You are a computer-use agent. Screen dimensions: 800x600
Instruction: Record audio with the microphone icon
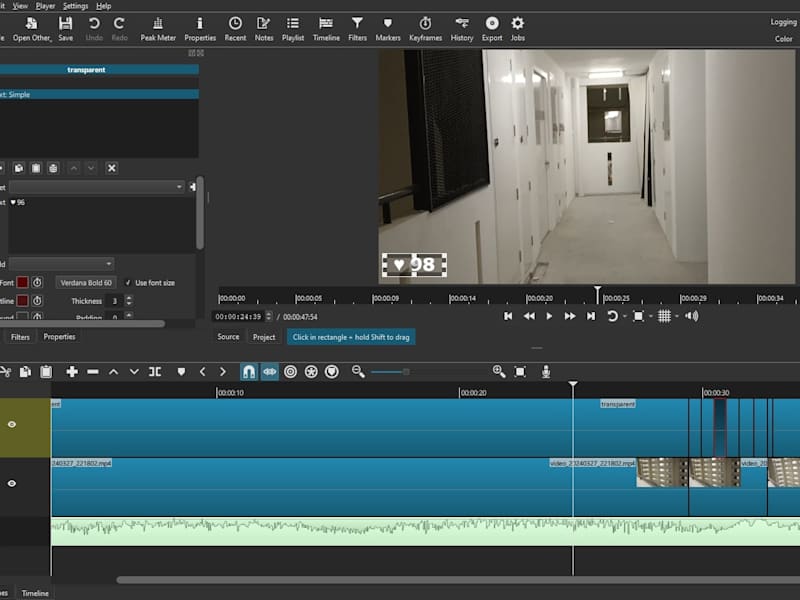[x=546, y=371]
